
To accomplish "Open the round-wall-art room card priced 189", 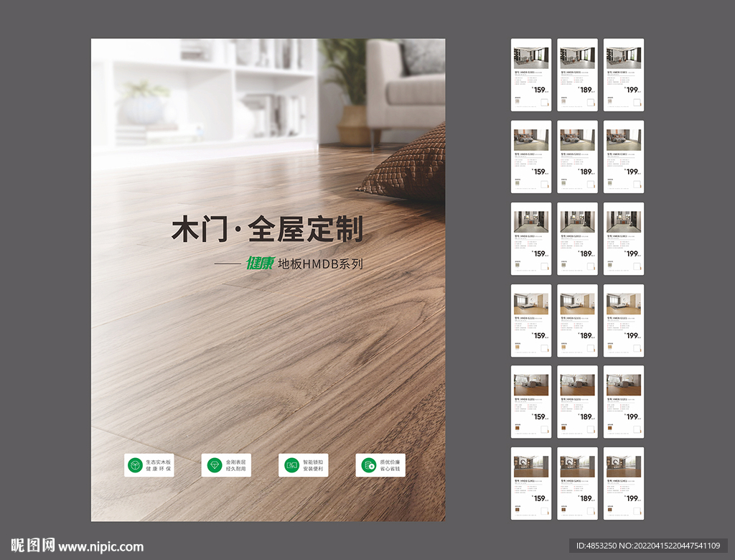I will tap(578, 484).
